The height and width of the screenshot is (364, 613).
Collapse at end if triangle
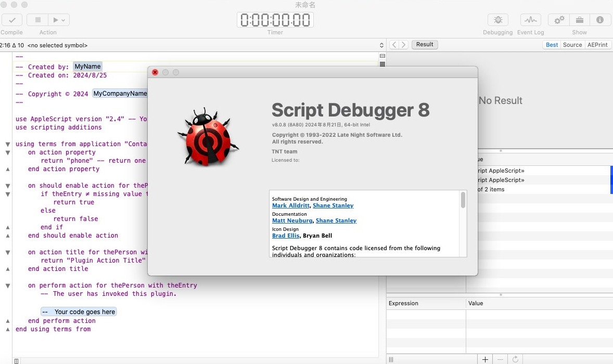coord(7,227)
